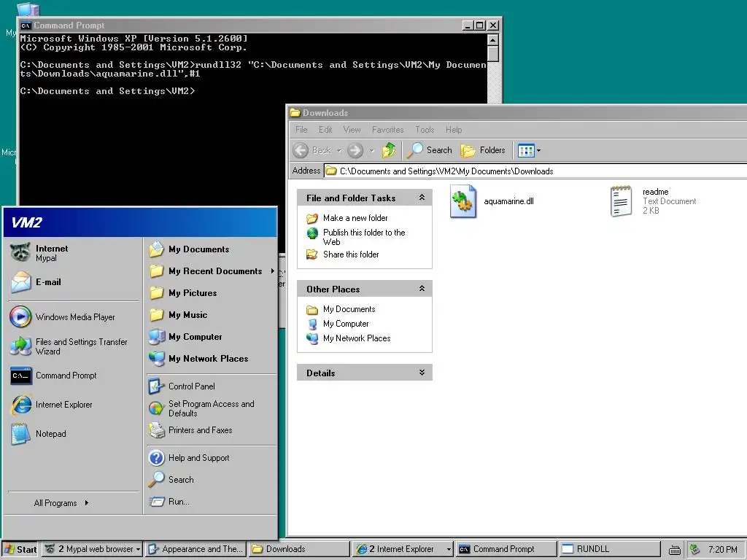Viewport: 747px width, 560px height.
Task: Open Tools menu in Downloads window
Action: [x=425, y=130]
